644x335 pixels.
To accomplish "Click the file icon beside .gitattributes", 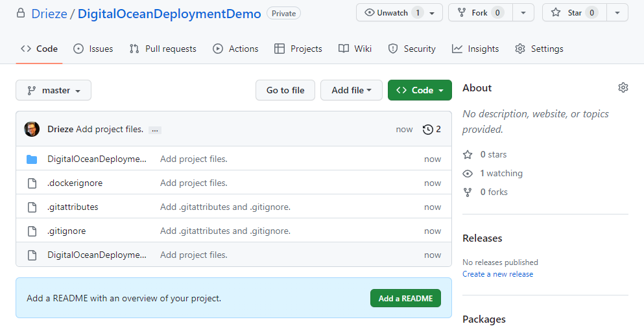I will 32,207.
